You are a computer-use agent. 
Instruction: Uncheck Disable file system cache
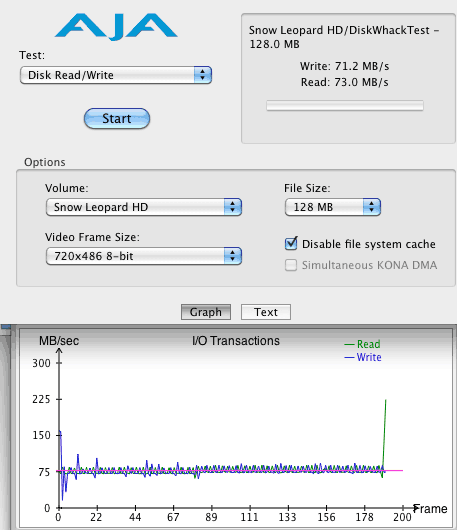(x=291, y=244)
